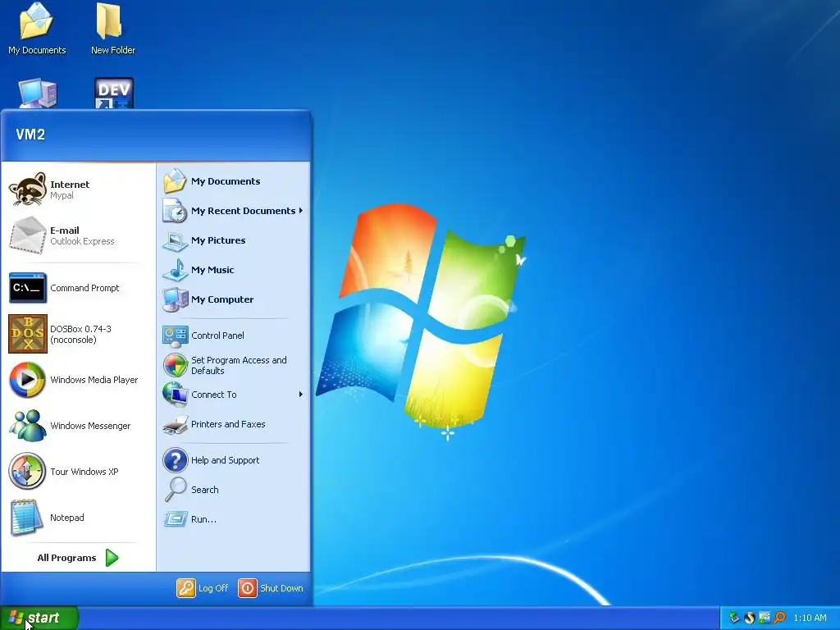The height and width of the screenshot is (630, 840).
Task: Open Mypal Internet browser raccoon icon
Action: click(x=27, y=189)
